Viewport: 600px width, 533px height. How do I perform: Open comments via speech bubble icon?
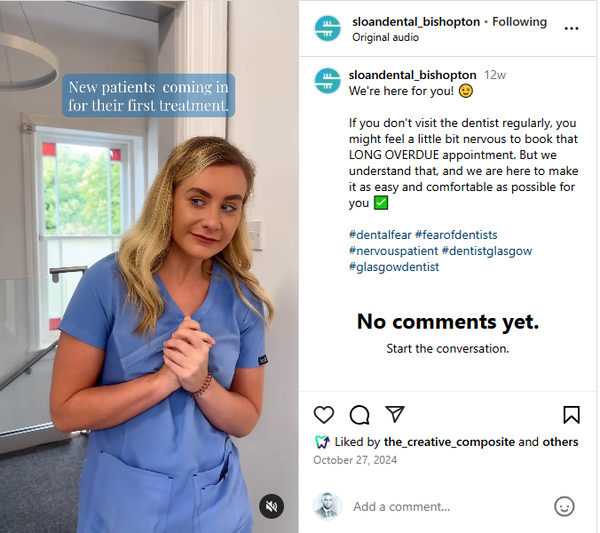(x=359, y=415)
